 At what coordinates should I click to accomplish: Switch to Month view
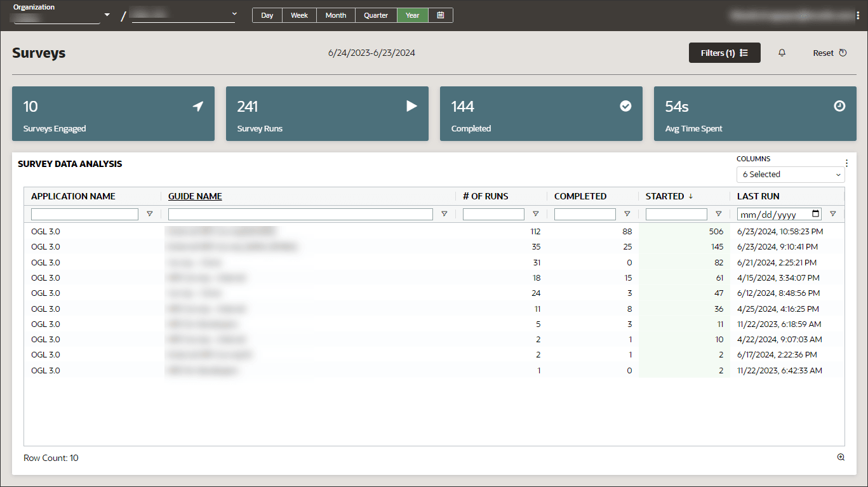tap(335, 15)
